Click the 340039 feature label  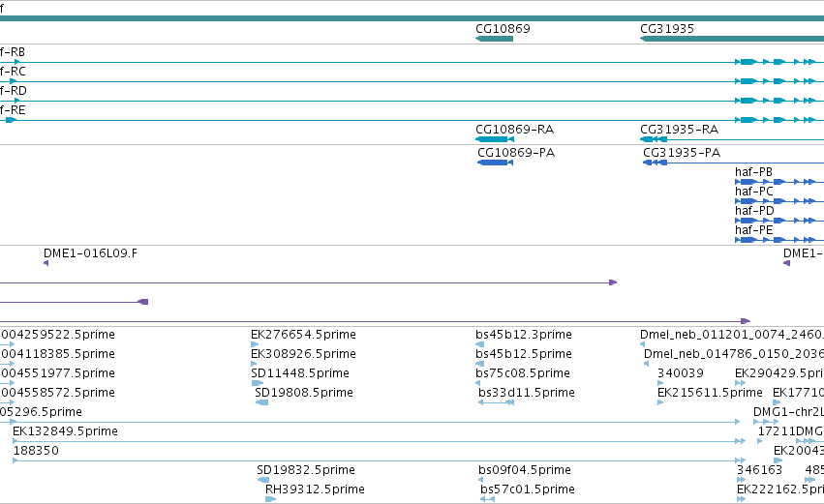680,373
